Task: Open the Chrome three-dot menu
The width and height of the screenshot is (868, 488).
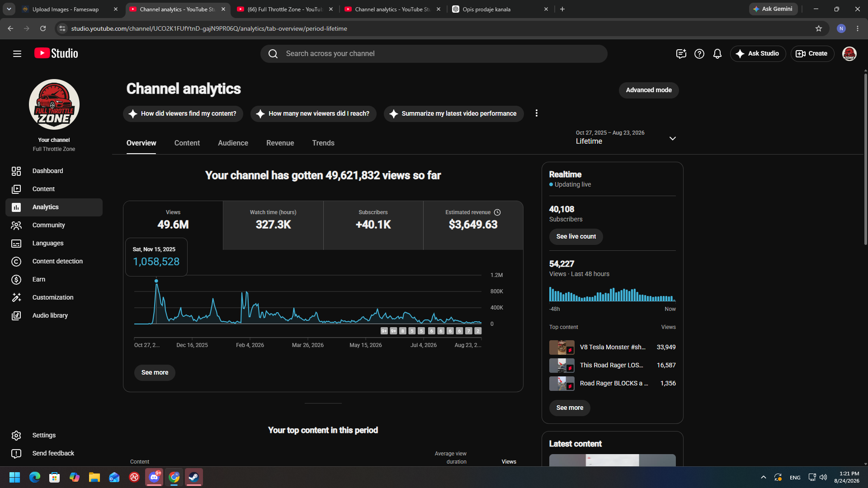Action: pyautogui.click(x=858, y=28)
